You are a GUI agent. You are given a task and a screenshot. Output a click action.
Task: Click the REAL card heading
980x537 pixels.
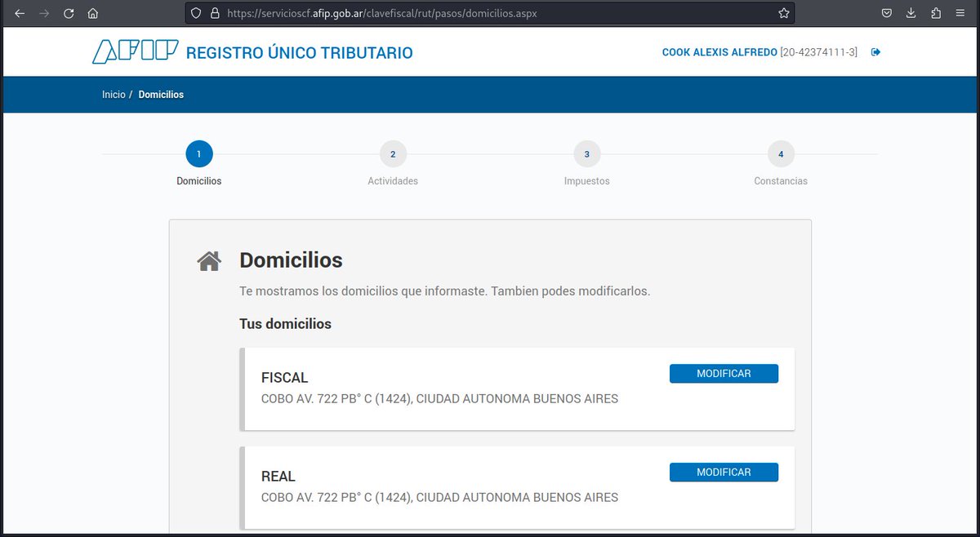pyautogui.click(x=278, y=477)
